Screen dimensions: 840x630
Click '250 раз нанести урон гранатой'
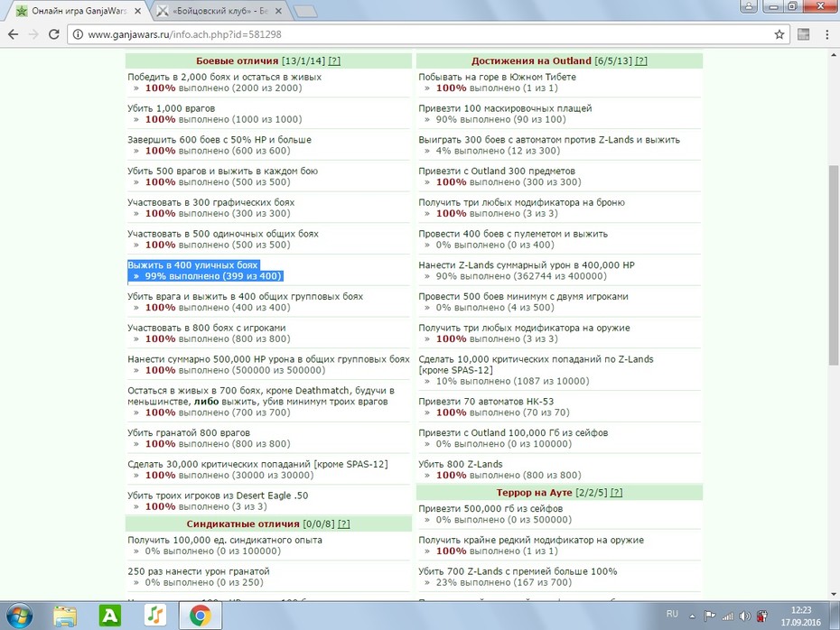(198, 571)
